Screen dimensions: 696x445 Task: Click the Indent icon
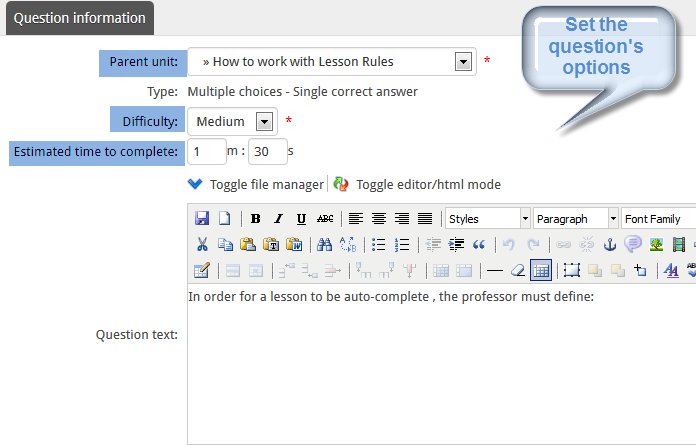click(456, 244)
